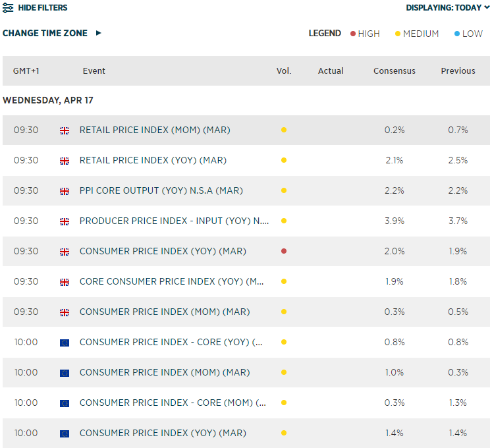
Task: Click EU flag beside Consumer Price Index (YoY) 10:00
Action: click(x=65, y=434)
